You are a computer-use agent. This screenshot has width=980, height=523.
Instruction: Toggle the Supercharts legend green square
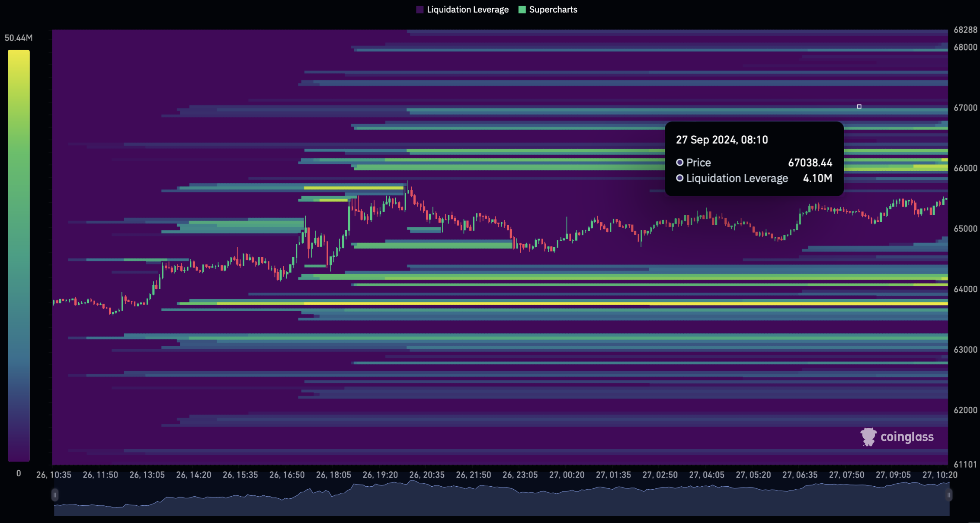[x=522, y=10]
